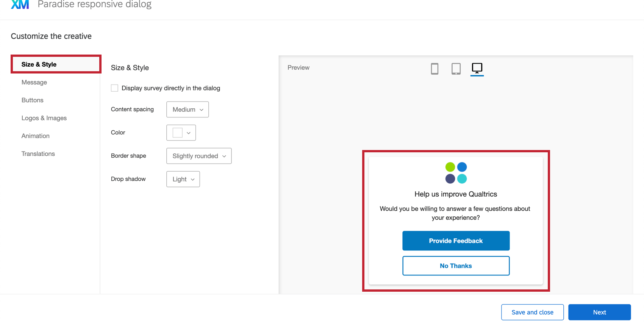This screenshot has height=322, width=644.
Task: Click the 'Customize the creative' heading
Action: [51, 36]
